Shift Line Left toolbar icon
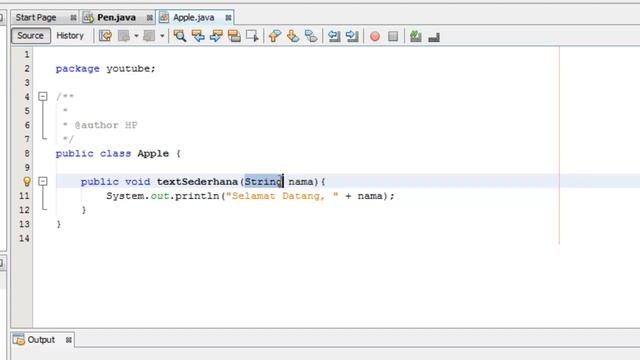The image size is (640, 360). pyautogui.click(x=334, y=36)
